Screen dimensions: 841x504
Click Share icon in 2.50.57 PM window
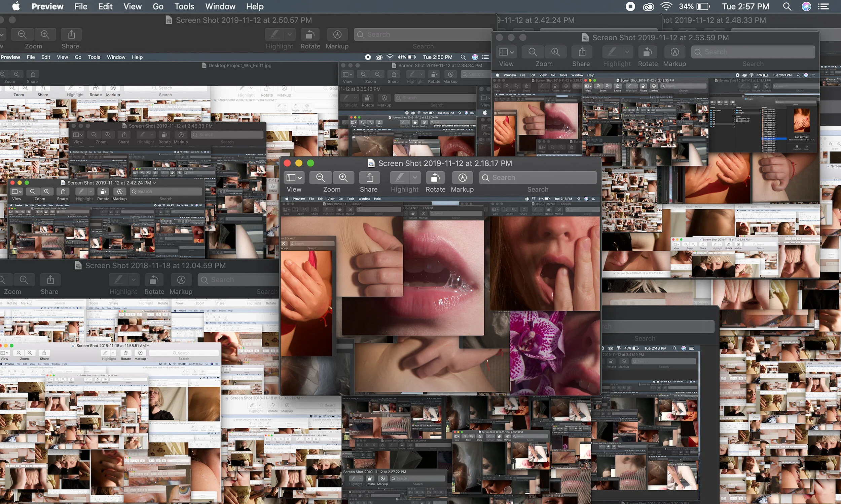click(71, 34)
